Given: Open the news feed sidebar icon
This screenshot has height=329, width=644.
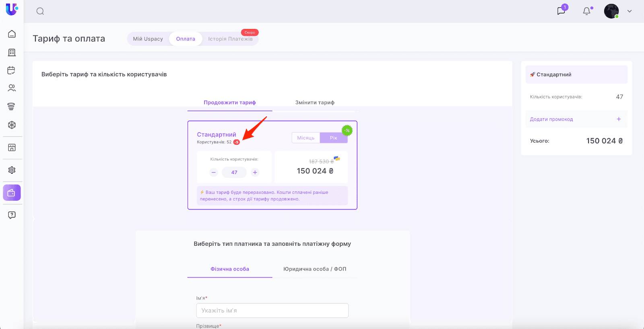Looking at the screenshot, I should click(12, 52).
